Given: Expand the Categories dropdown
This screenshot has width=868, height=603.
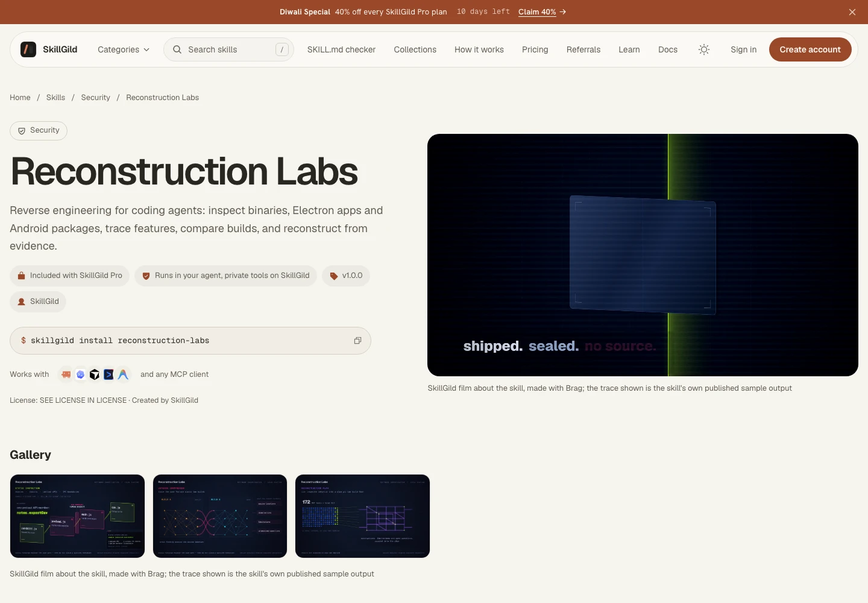Looking at the screenshot, I should (124, 49).
